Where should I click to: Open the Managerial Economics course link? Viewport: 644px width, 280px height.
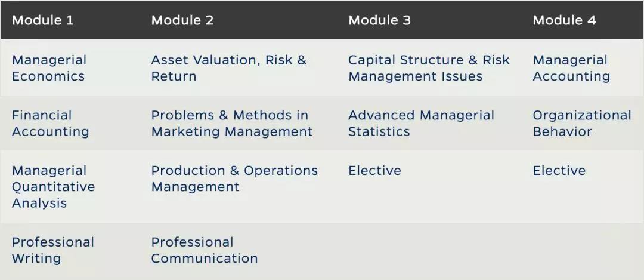point(49,68)
